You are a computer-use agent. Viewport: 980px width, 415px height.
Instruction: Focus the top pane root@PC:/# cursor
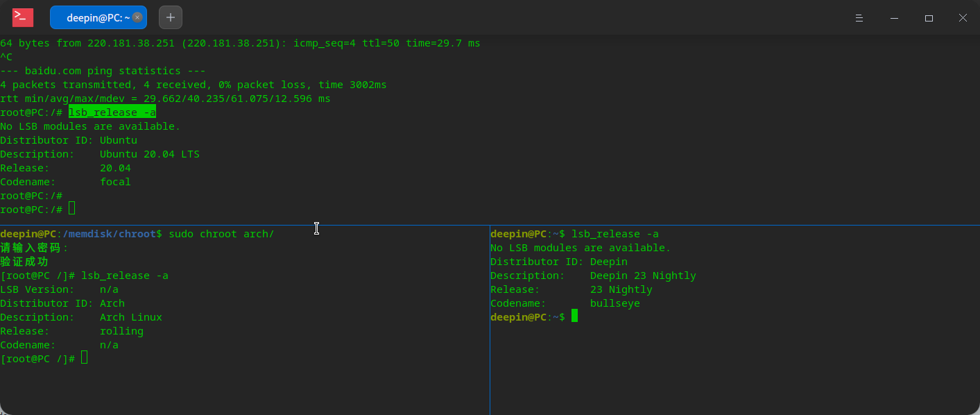72,209
